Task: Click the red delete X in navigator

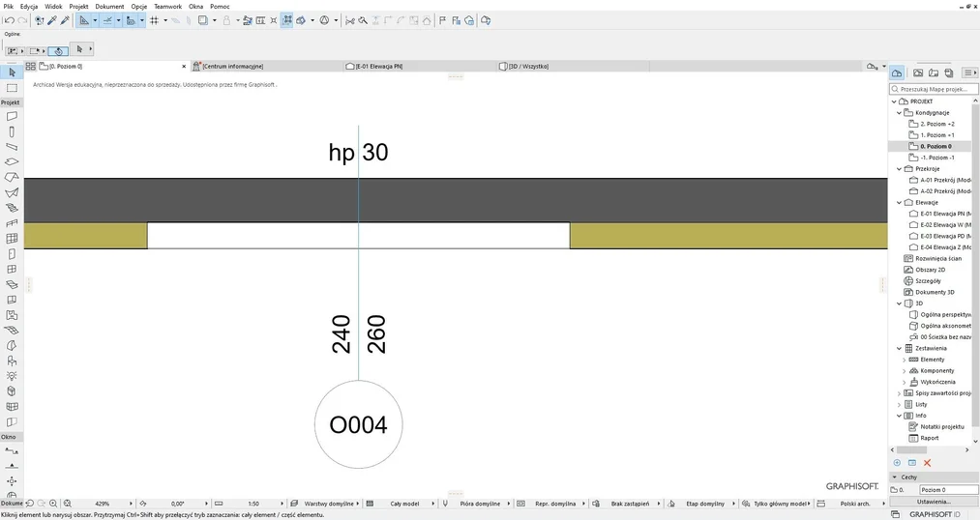Action: pyautogui.click(x=927, y=463)
